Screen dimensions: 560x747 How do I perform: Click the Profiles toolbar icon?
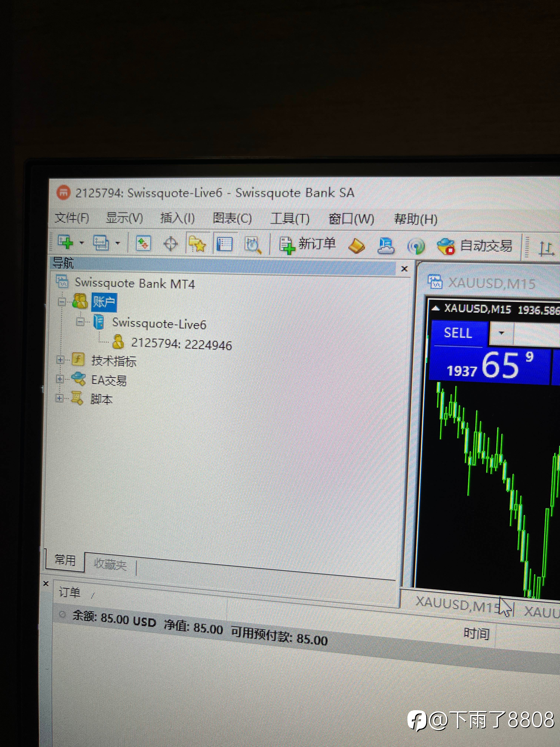[x=101, y=243]
